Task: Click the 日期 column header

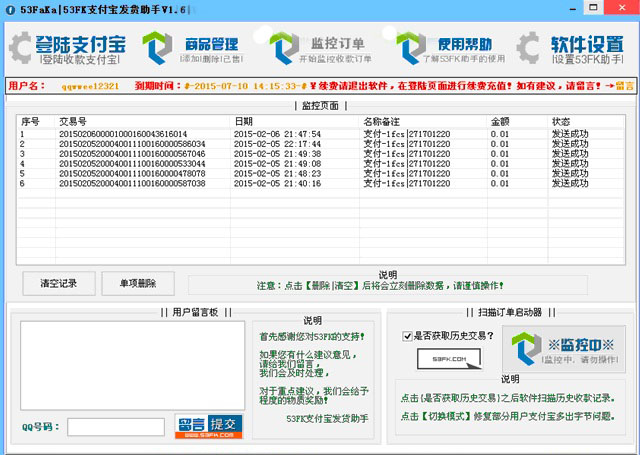Action: click(x=244, y=121)
